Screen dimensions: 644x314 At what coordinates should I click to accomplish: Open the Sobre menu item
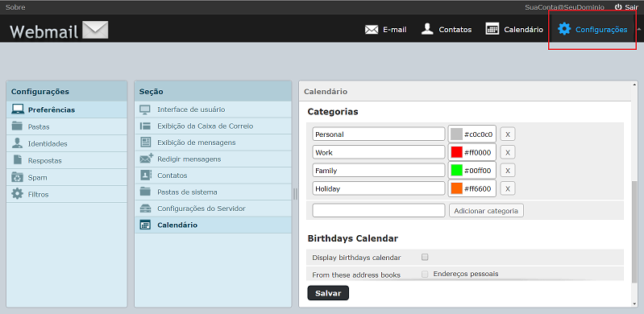pyautogui.click(x=15, y=7)
